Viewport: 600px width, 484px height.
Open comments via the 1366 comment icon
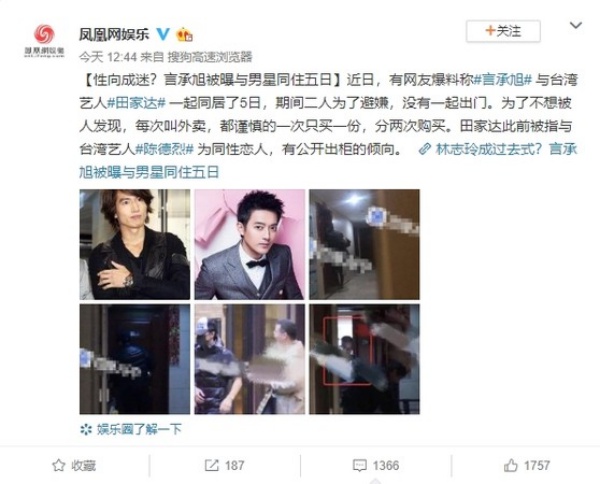(375, 465)
